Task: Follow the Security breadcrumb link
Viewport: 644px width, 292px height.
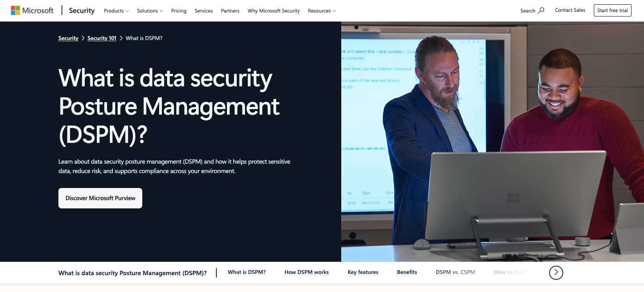Action: click(x=68, y=38)
